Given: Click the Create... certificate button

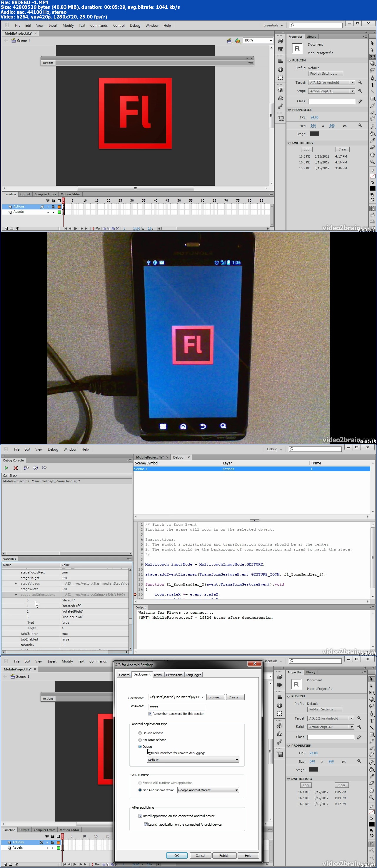Looking at the screenshot, I should tap(235, 698).
